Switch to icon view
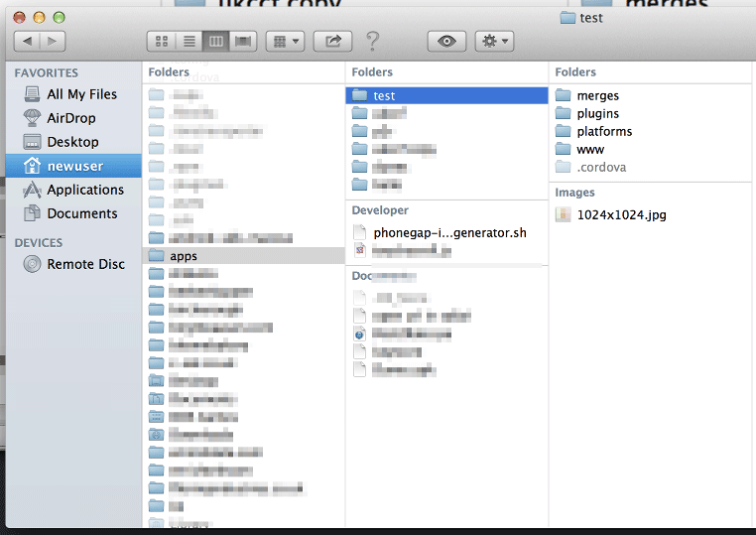Screen dimensions: 756x535 tap(162, 41)
